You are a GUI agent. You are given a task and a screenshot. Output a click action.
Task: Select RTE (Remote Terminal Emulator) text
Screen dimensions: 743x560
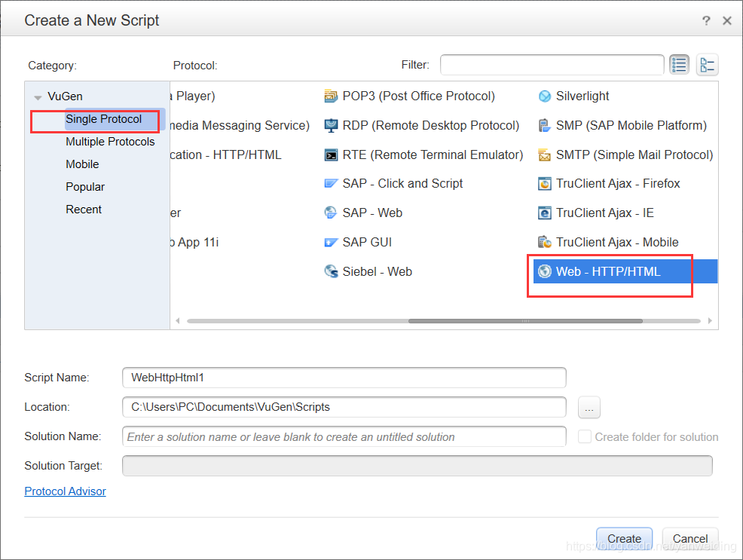(x=433, y=155)
